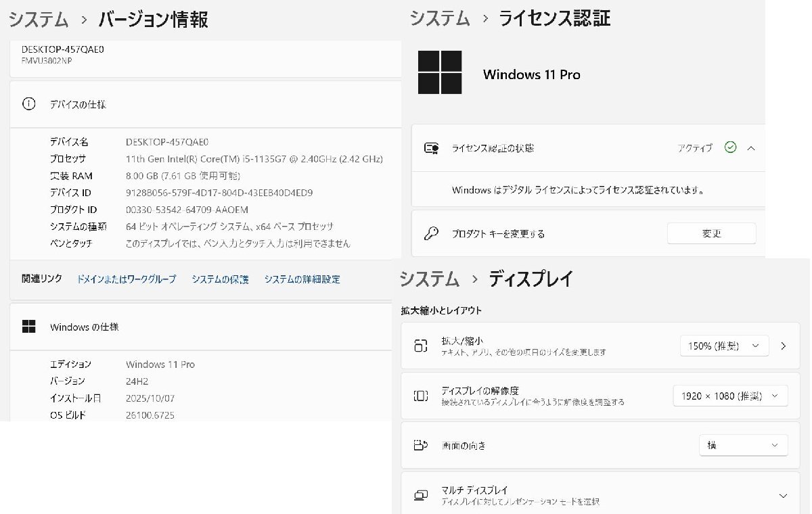Click the 8.00 GB RAM value
The width and height of the screenshot is (812, 514).
183,176
